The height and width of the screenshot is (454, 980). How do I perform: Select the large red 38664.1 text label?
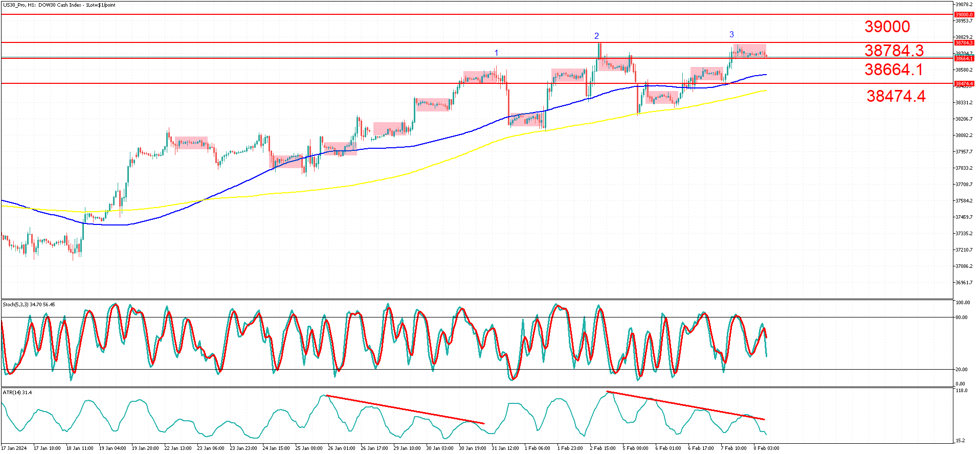[894, 70]
